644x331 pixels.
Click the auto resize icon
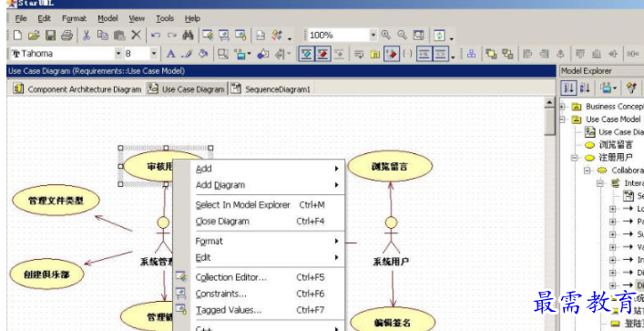(x=223, y=54)
